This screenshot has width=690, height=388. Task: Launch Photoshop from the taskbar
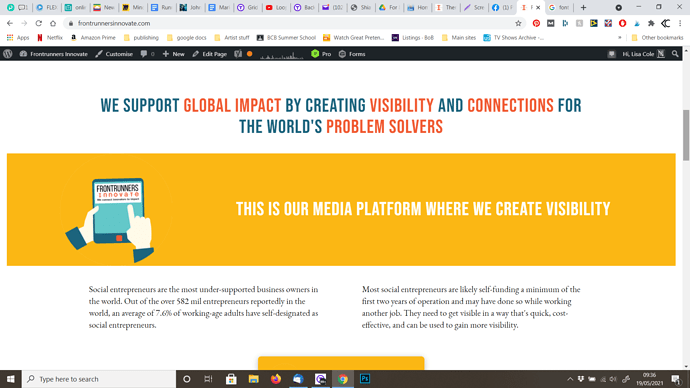[365, 379]
